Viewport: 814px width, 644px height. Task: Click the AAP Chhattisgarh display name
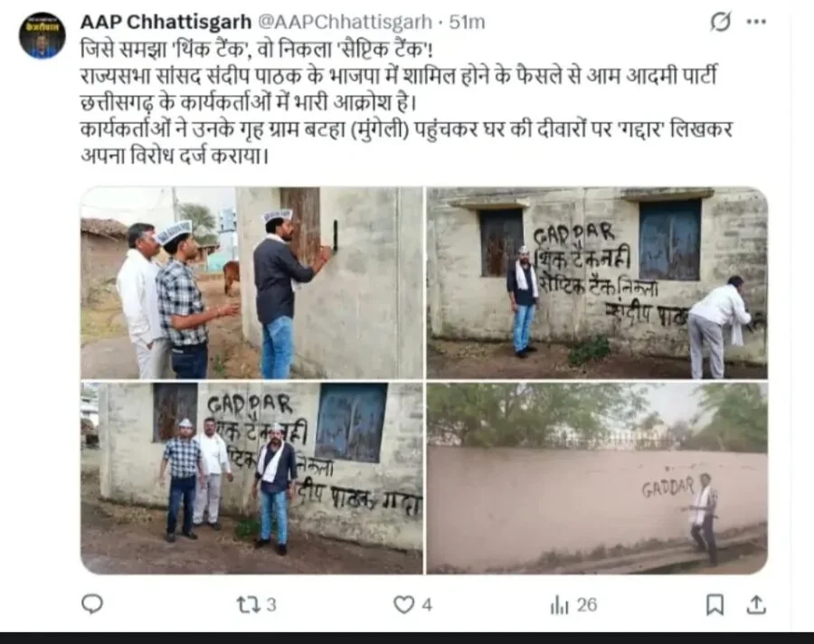click(x=166, y=22)
